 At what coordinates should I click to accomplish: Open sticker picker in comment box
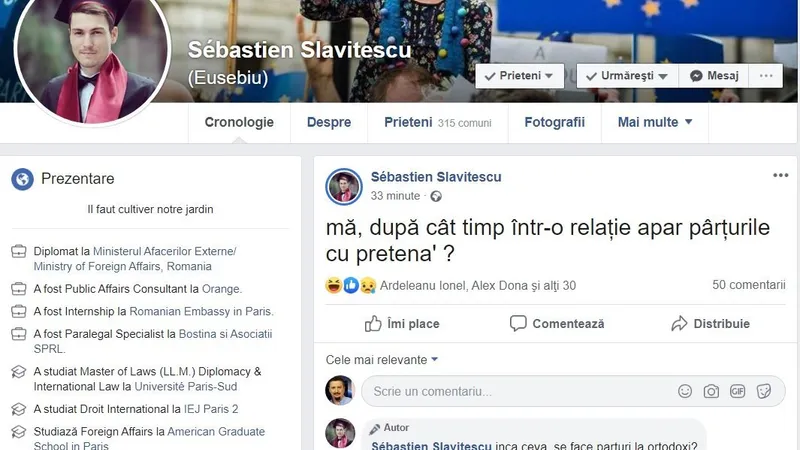[x=764, y=391]
